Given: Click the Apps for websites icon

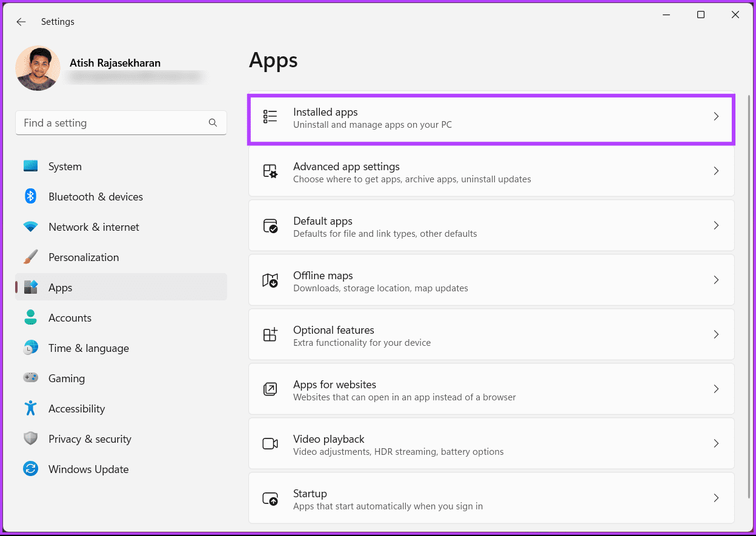Looking at the screenshot, I should (x=270, y=389).
